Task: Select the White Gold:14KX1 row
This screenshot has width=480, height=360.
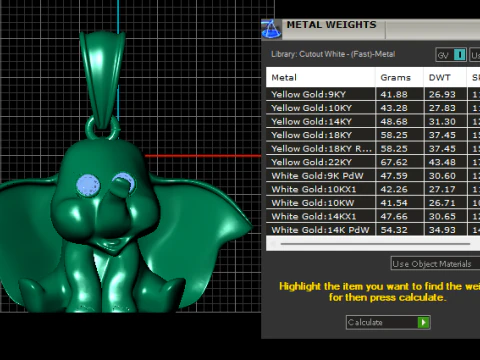Action: 373,216
